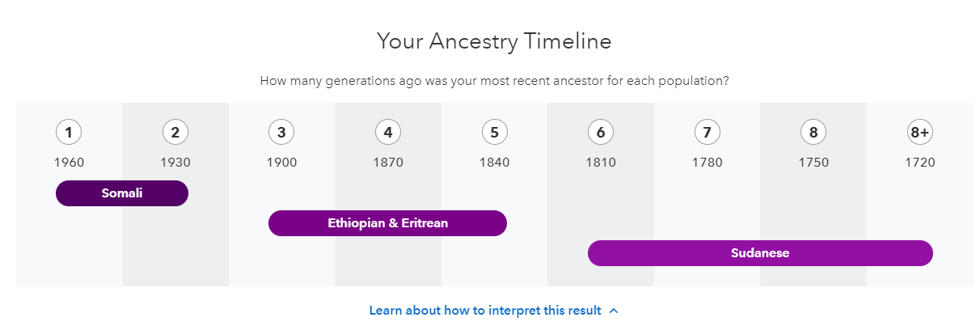Click the generation 5 circle icon
This screenshot has height=326, width=980.
(494, 132)
